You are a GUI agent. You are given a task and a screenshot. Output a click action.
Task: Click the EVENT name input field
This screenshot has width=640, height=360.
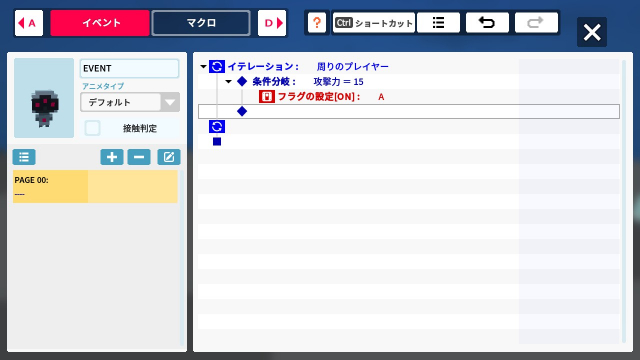(x=129, y=68)
